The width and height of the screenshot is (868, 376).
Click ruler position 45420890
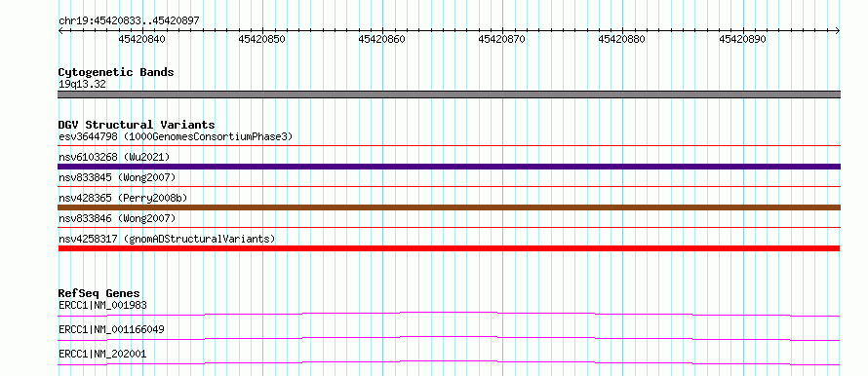click(x=742, y=39)
